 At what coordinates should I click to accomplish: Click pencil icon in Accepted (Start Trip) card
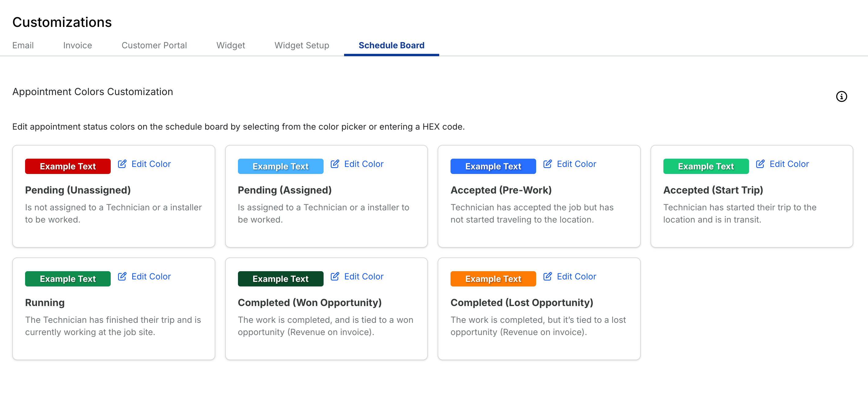coord(760,164)
